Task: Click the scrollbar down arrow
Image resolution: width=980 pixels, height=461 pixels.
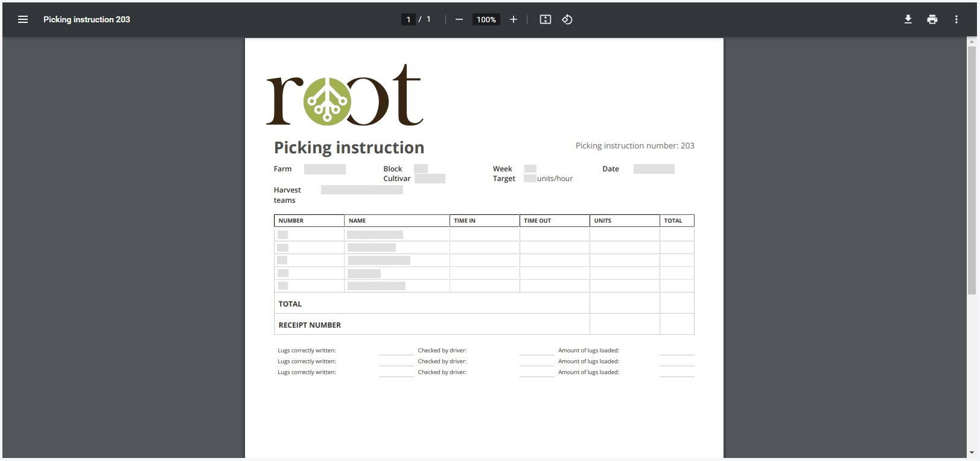Action: (972, 453)
